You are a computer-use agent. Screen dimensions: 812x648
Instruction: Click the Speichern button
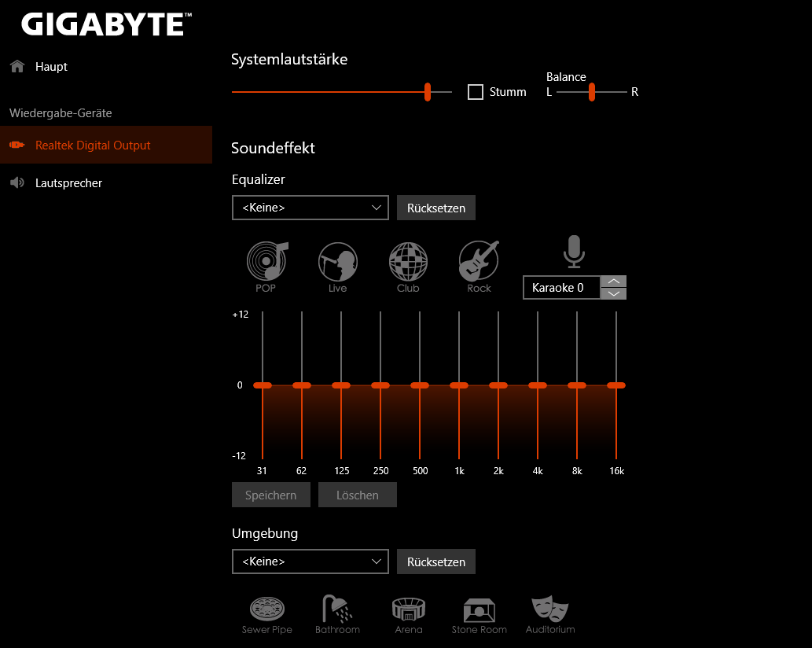[271, 495]
